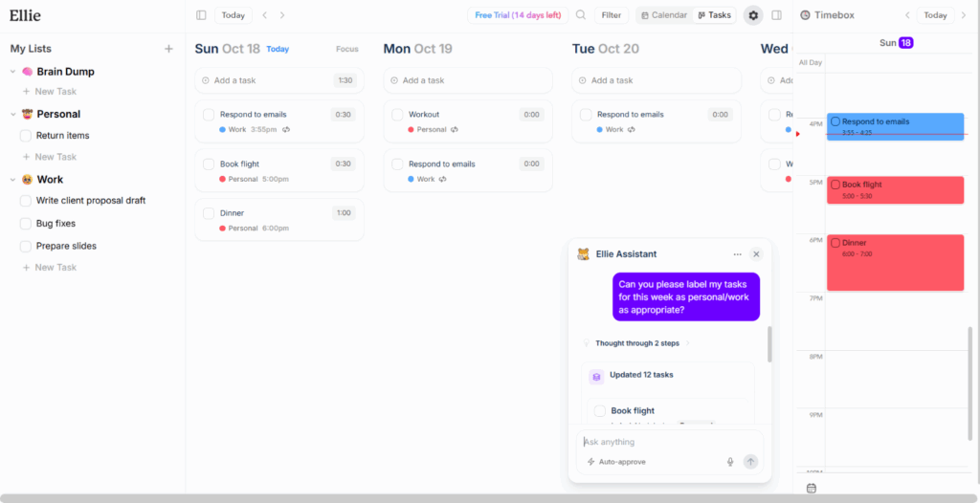Switch to Calendar view tab
Viewport: 980px width, 503px height.
coord(664,15)
